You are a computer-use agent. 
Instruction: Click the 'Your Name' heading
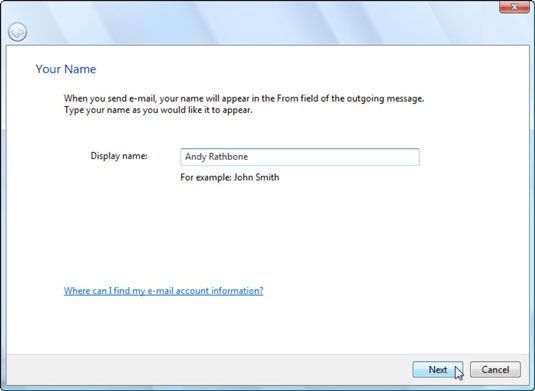tap(66, 69)
